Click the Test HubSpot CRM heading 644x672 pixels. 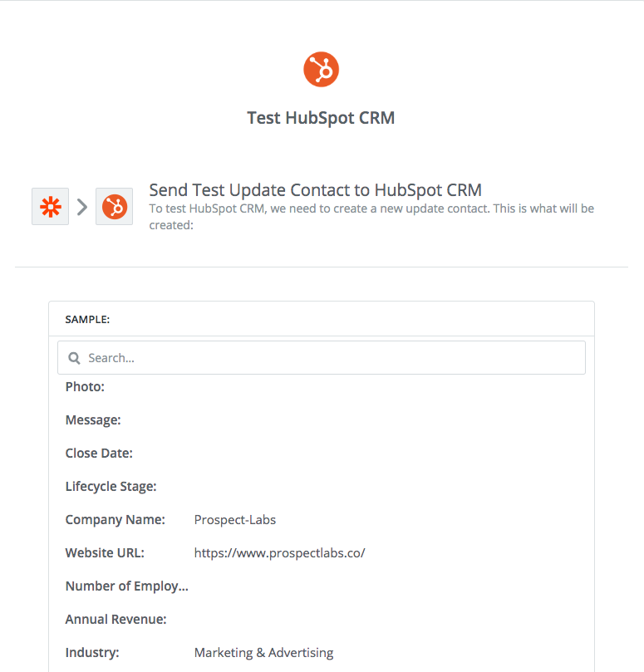click(x=321, y=118)
